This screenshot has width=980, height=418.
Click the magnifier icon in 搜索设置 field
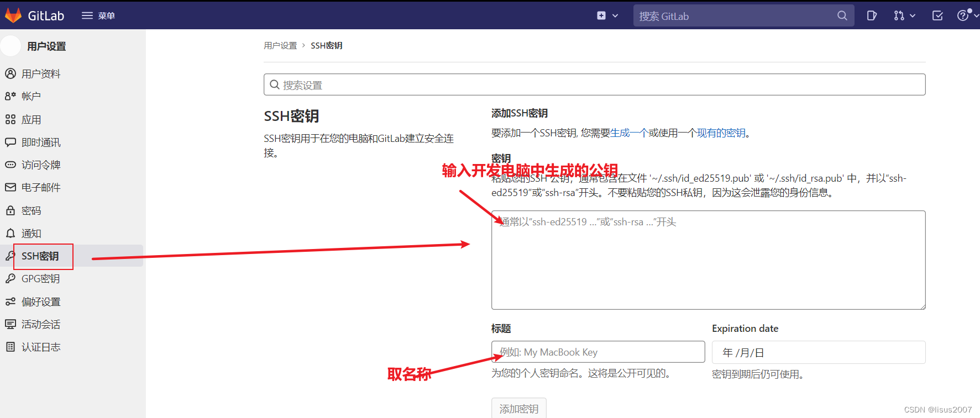click(x=274, y=84)
